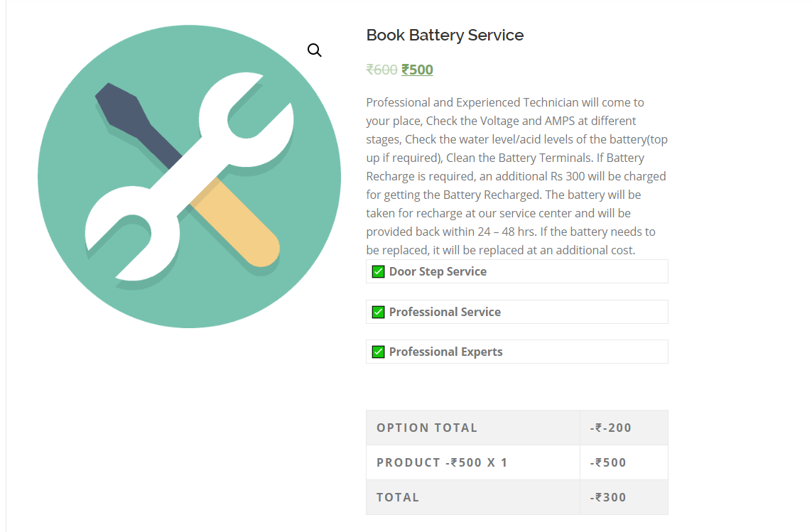The height and width of the screenshot is (532, 812).
Task: Click the Option Total row label
Action: tap(427, 428)
